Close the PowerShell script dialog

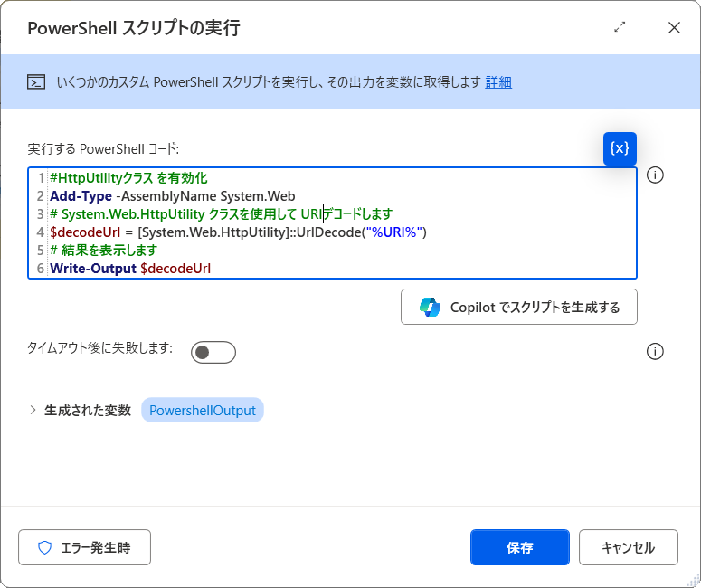tap(674, 27)
